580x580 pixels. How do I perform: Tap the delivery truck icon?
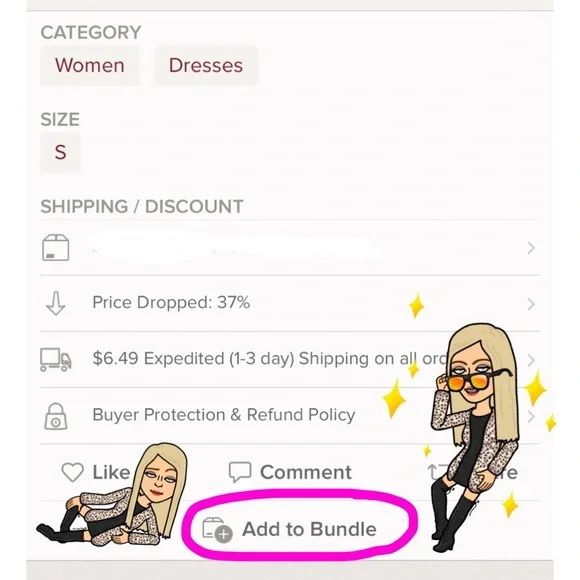(x=55, y=359)
